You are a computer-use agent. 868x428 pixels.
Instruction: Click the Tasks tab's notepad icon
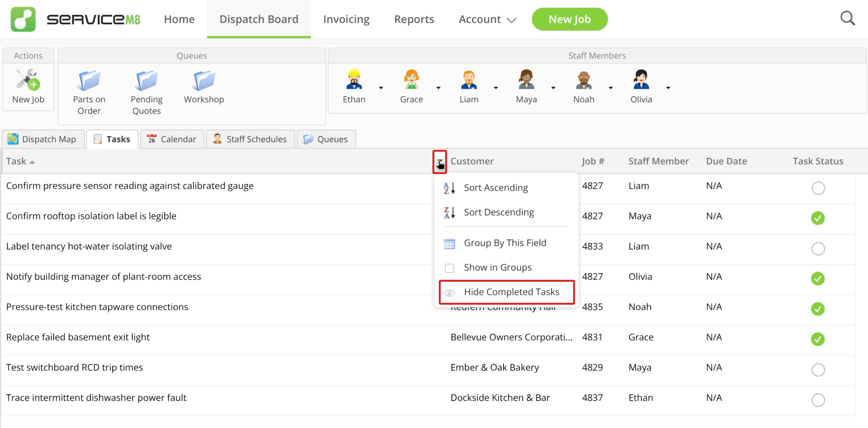tap(97, 139)
